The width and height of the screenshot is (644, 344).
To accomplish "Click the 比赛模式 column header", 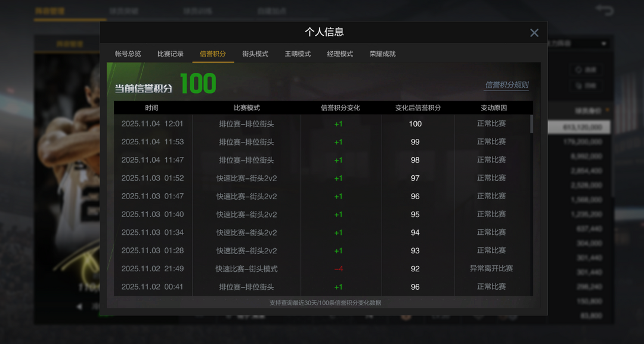I will (247, 107).
